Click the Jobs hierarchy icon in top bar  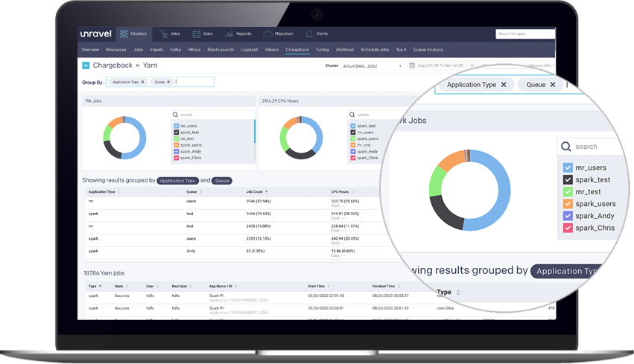(x=163, y=33)
